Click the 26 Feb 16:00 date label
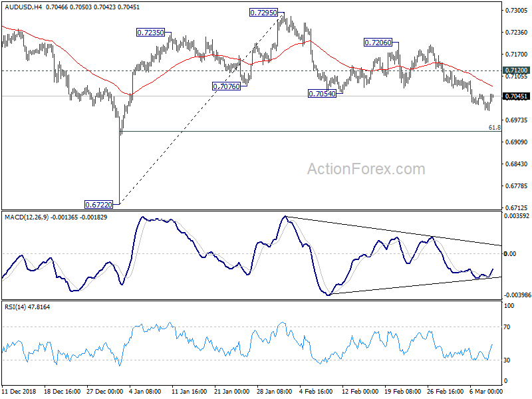The height and width of the screenshot is (399, 532). [445, 391]
